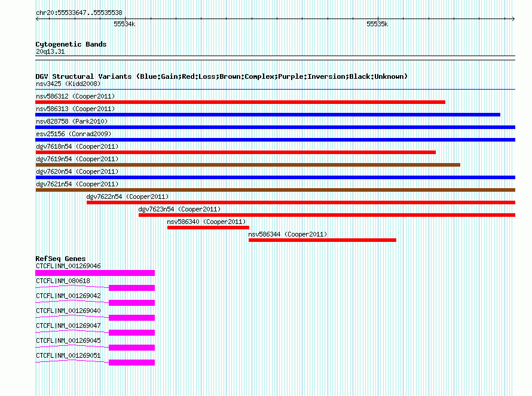Click the 20q13.31 band label
Viewport: 532px width, 396px height.
pos(50,51)
